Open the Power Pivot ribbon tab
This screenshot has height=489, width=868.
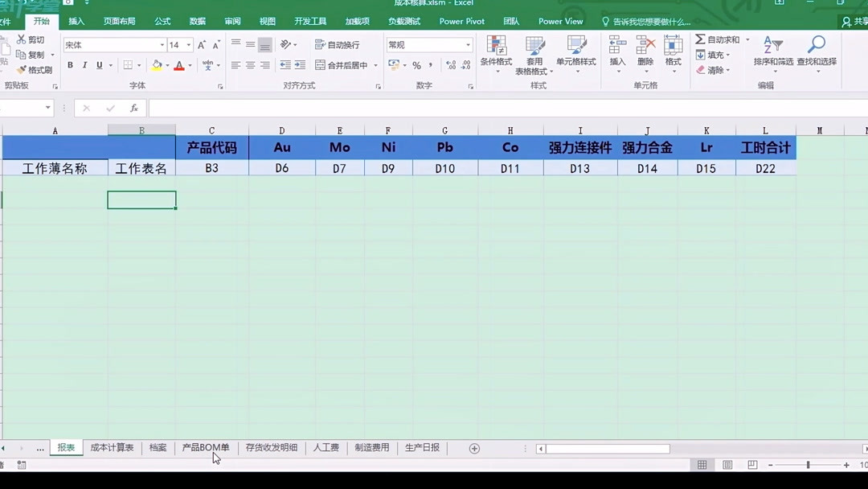[461, 21]
